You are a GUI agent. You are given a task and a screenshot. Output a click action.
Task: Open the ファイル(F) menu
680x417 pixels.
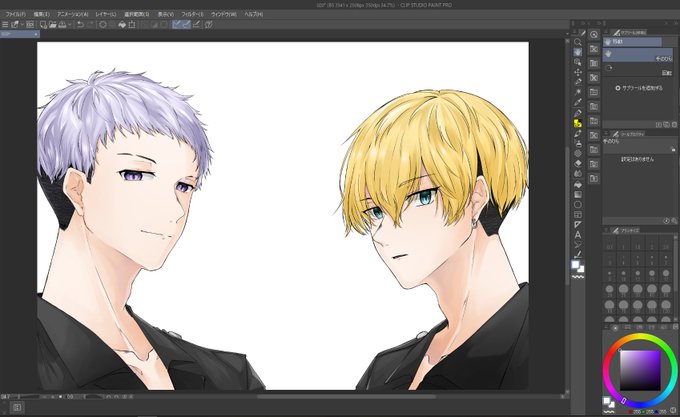[16, 14]
